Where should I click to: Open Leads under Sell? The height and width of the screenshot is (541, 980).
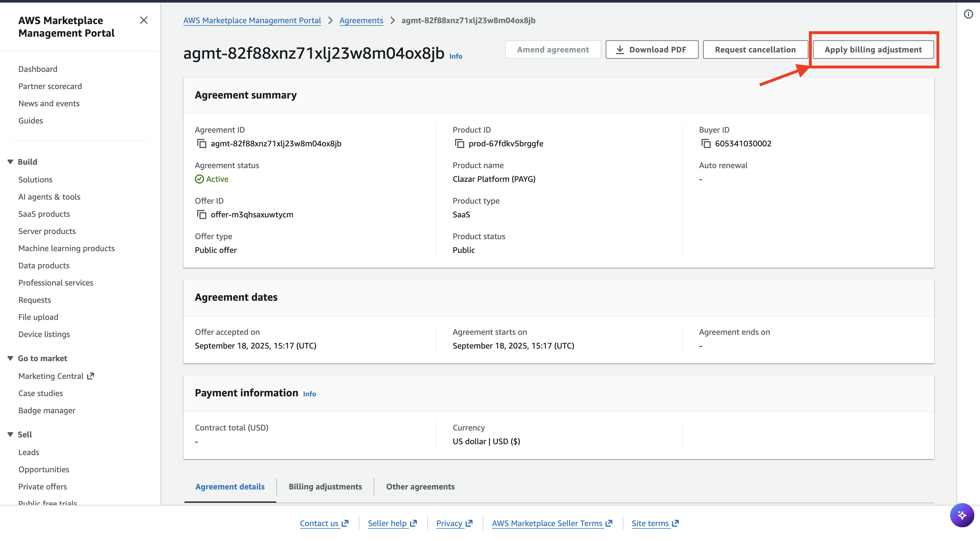pyautogui.click(x=29, y=453)
